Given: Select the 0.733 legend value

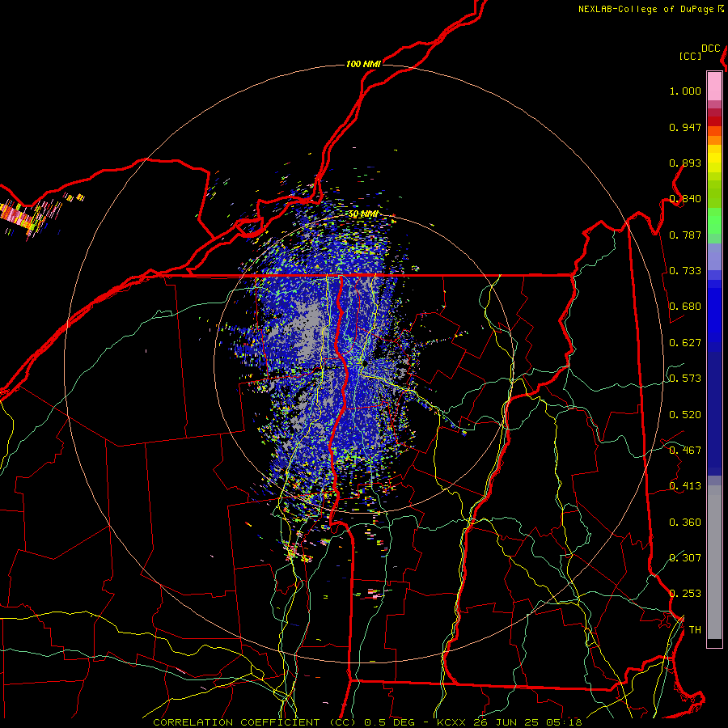Looking at the screenshot, I should pos(685,271).
